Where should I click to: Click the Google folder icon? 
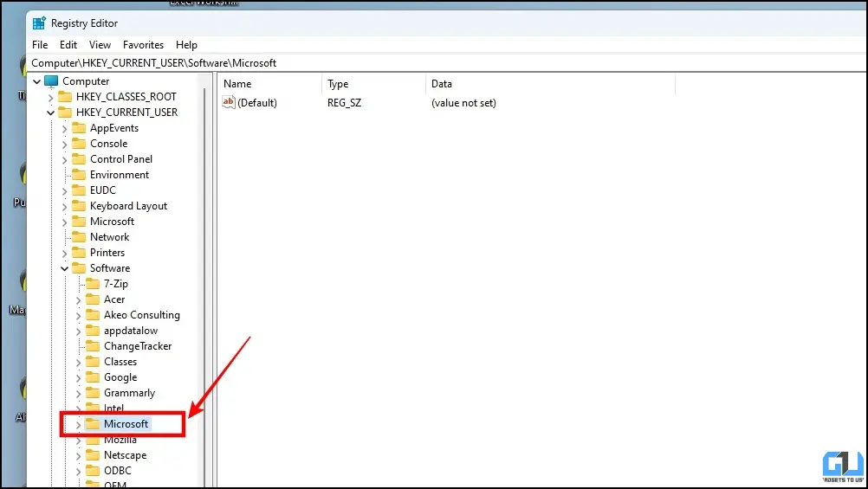click(93, 377)
